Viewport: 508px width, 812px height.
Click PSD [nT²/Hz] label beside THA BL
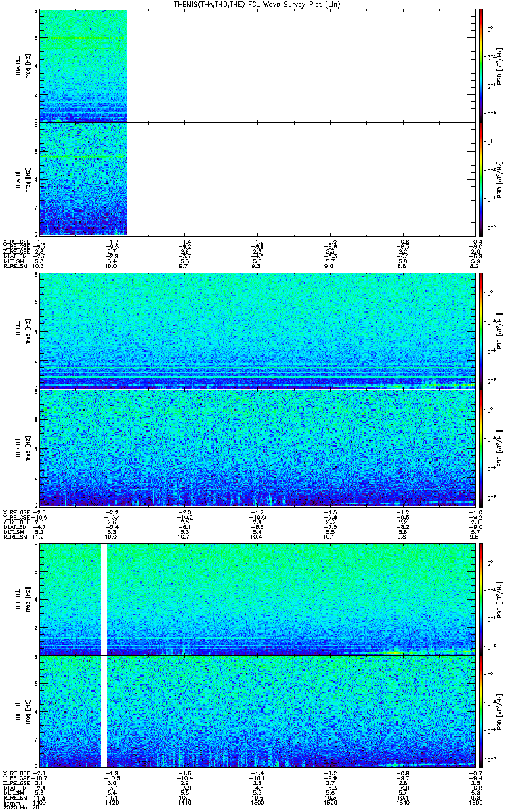501,66
